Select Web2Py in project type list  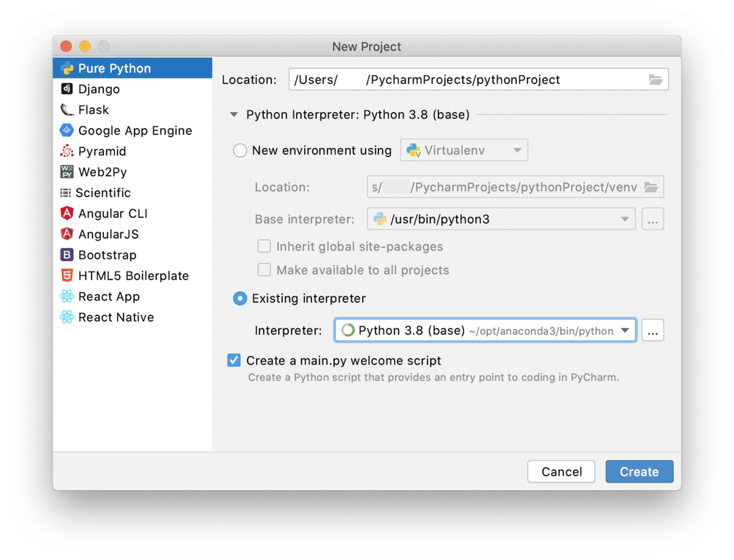[102, 172]
